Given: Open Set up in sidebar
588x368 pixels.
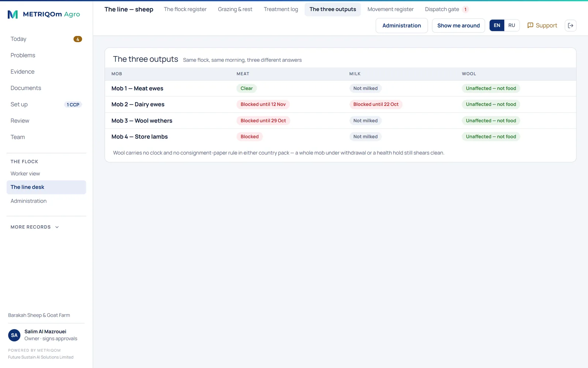Looking at the screenshot, I should [x=46, y=105].
